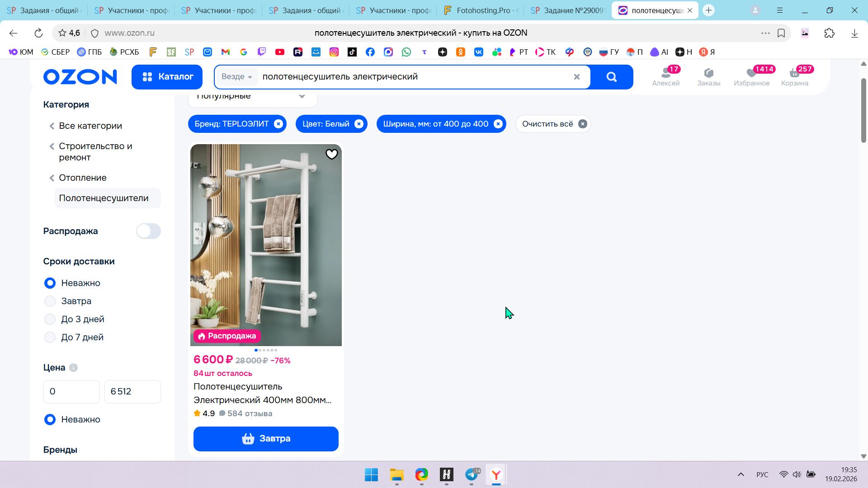Go back to Отопление category
The image size is (868, 488).
82,178
